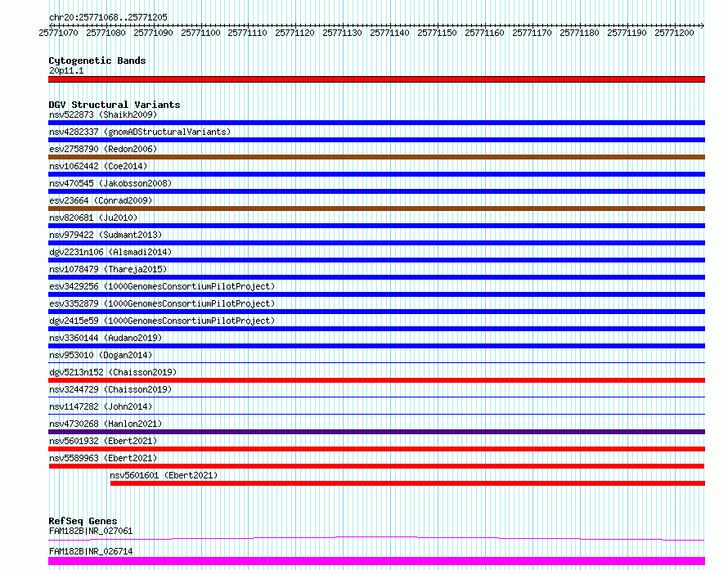
Task: Select the magenta FAM182B NR_026714 gene bar
Action: 376,561
